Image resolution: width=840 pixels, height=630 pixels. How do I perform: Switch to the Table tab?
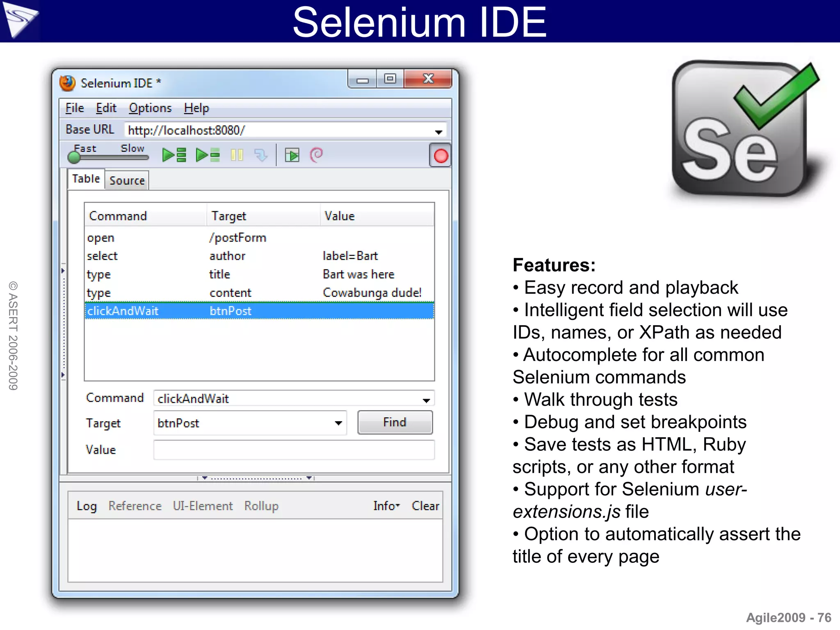click(86, 179)
